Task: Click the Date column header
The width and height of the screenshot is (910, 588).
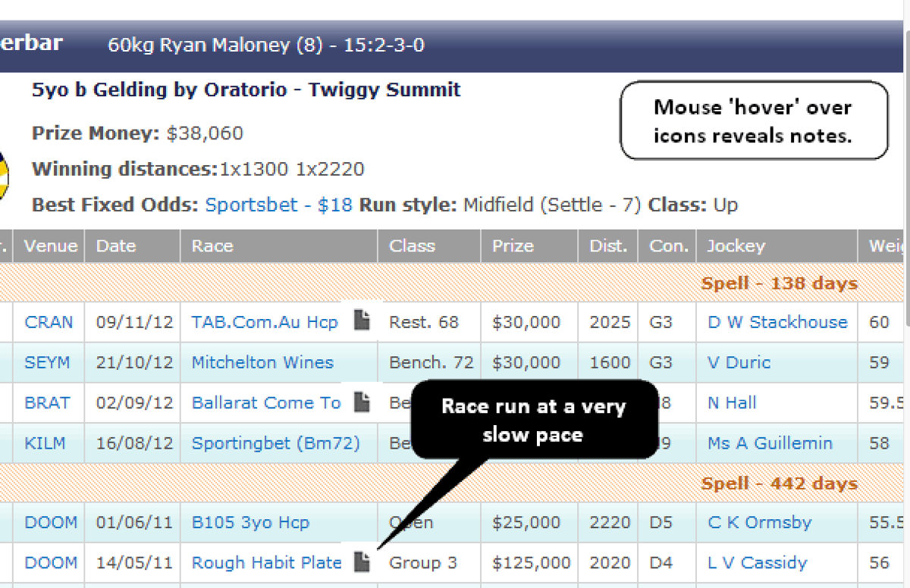Action: tap(116, 246)
